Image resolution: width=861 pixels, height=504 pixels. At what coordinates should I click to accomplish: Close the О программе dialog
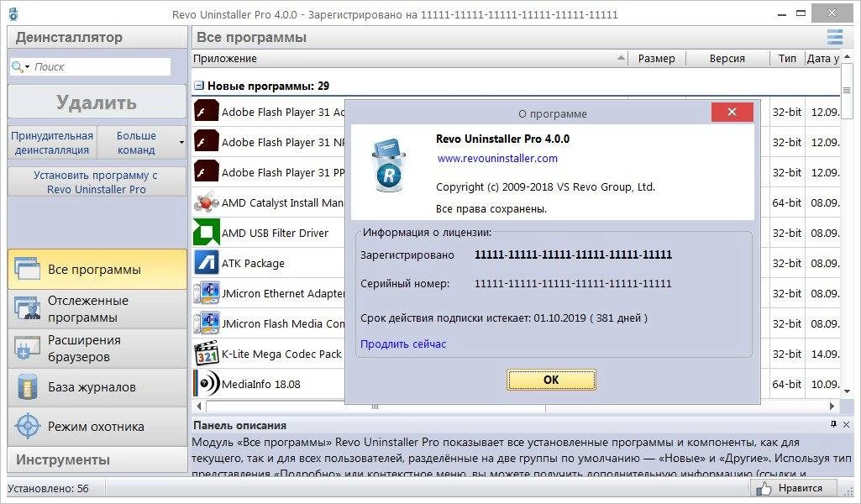click(x=732, y=112)
